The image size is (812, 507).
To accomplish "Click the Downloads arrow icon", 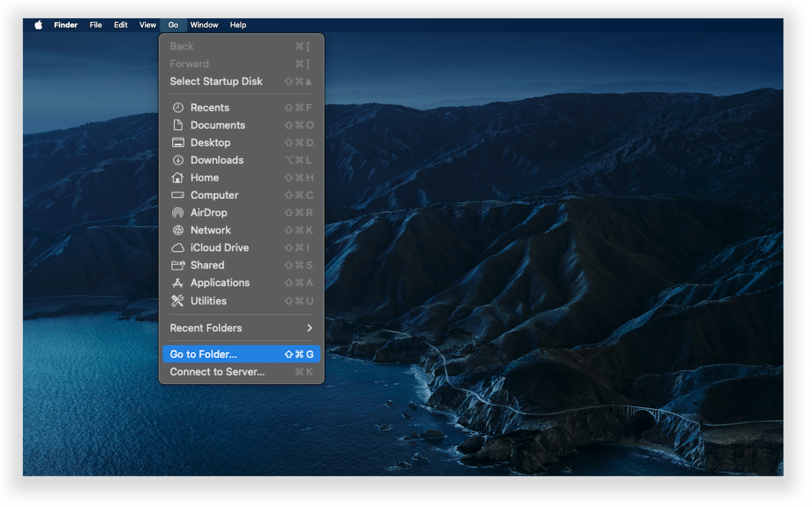I will pyautogui.click(x=178, y=160).
